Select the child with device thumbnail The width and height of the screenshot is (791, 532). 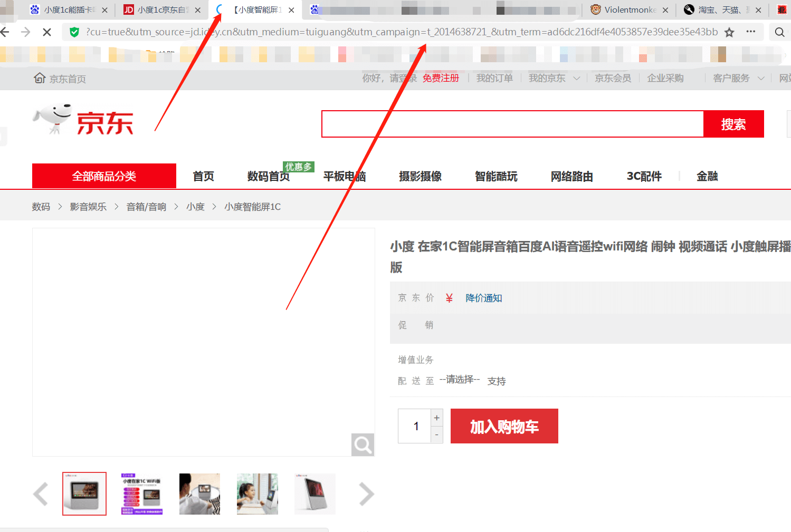257,494
